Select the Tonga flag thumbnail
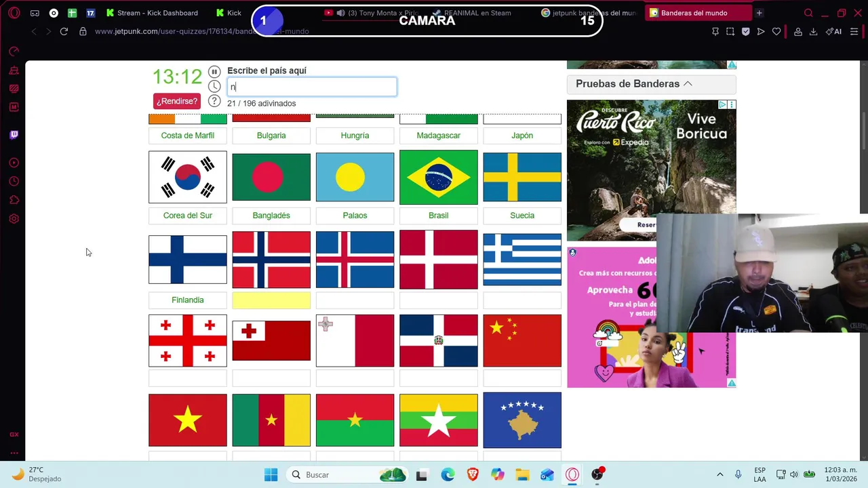This screenshot has width=868, height=488. click(271, 340)
